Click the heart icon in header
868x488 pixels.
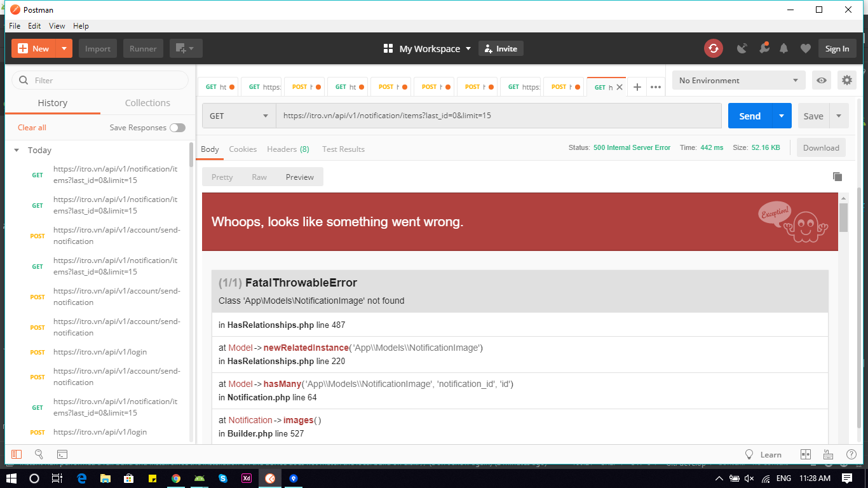coord(805,48)
